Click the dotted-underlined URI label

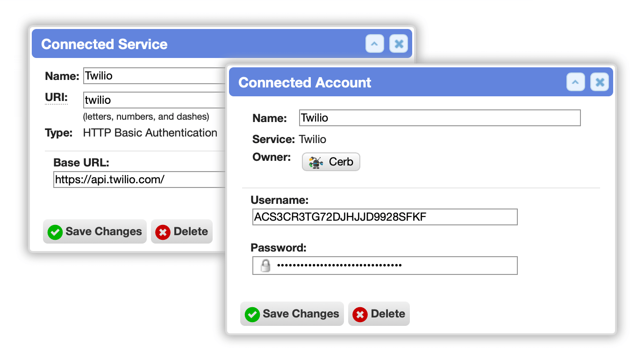(57, 97)
